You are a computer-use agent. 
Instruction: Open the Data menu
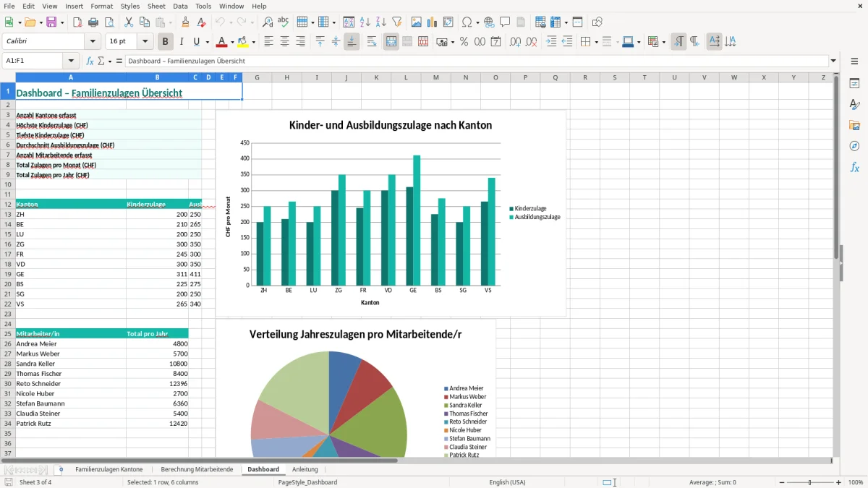[x=181, y=6]
